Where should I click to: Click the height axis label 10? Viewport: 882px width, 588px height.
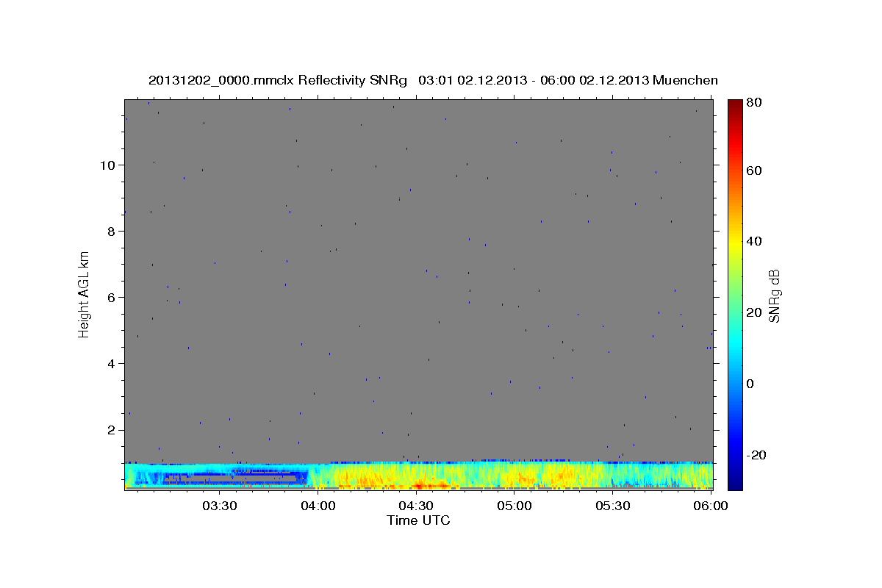[110, 165]
